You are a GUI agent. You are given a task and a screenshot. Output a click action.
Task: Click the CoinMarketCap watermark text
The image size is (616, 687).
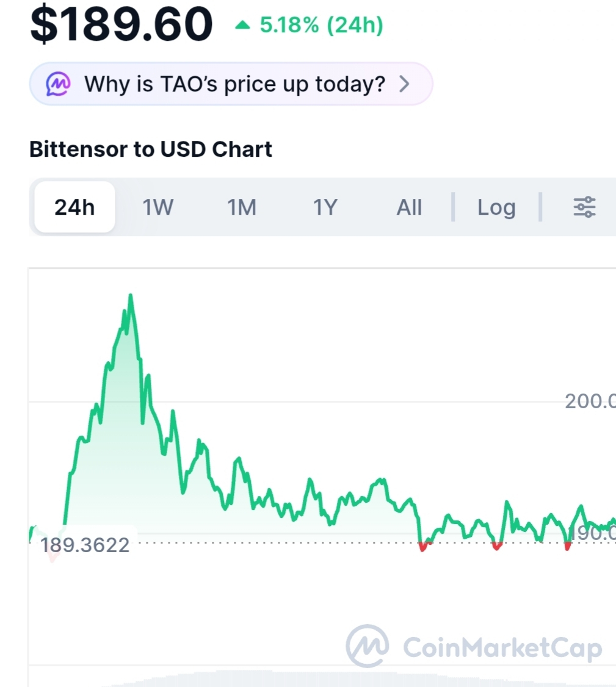coord(502,647)
